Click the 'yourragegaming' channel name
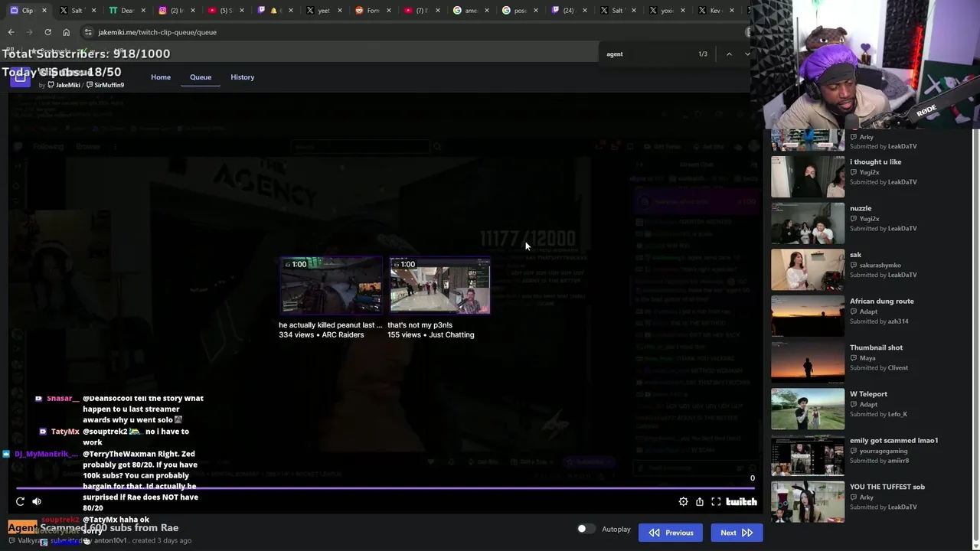This screenshot has width=980, height=551. pyautogui.click(x=883, y=452)
